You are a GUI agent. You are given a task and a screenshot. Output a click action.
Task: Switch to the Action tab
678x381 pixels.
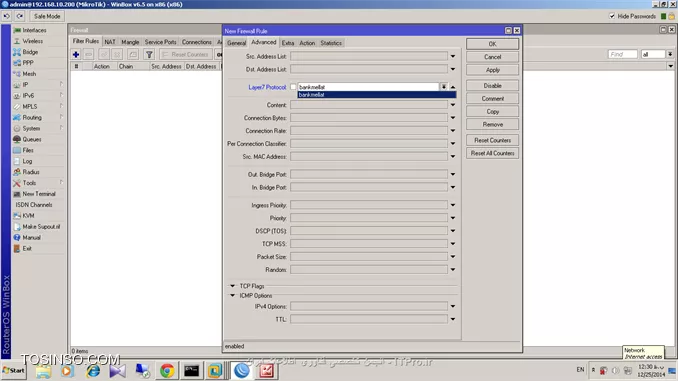(x=307, y=43)
